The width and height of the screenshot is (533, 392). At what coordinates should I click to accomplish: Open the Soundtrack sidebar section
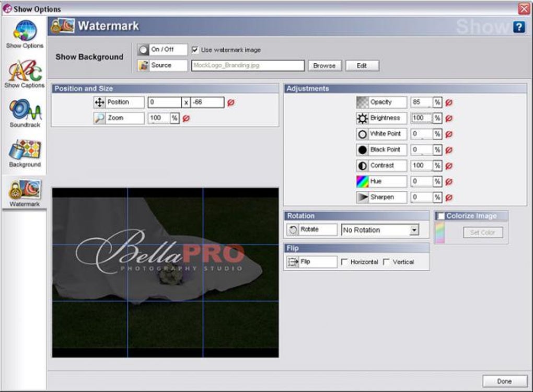[25, 113]
